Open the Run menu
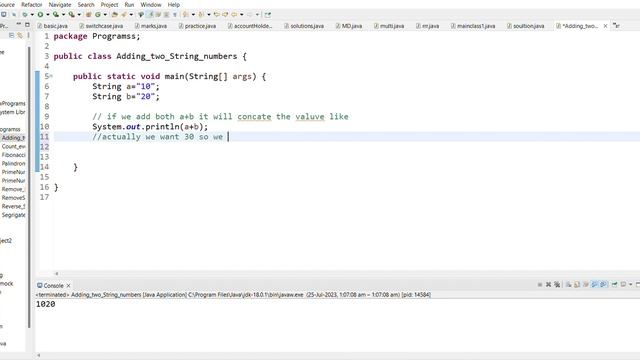The height and width of the screenshot is (360, 640). point(129,4)
